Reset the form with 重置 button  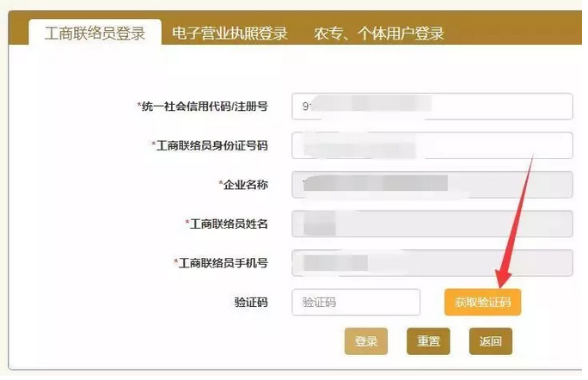point(428,341)
